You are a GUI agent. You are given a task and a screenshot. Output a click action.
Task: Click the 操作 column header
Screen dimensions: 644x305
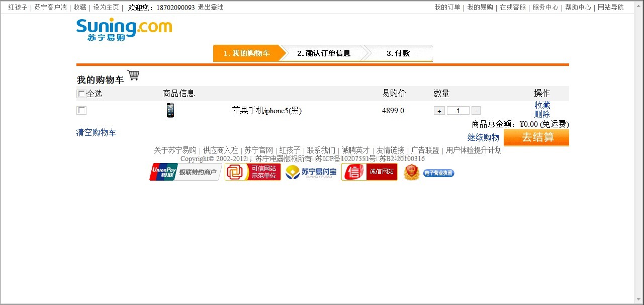tap(542, 94)
